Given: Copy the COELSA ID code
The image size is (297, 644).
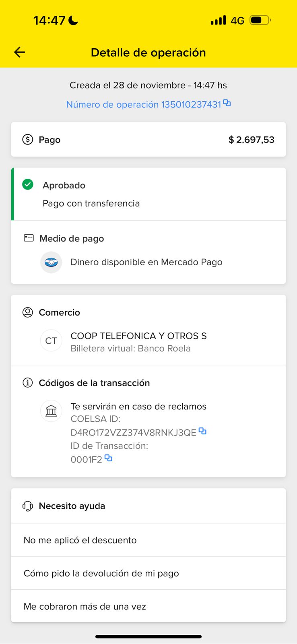Looking at the screenshot, I should [202, 431].
